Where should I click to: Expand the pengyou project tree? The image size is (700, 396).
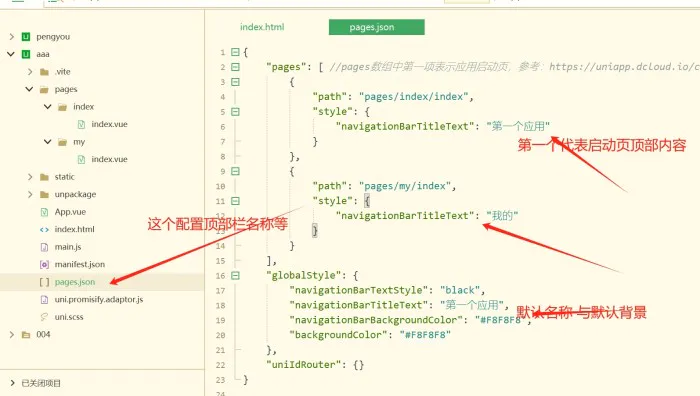[12, 37]
